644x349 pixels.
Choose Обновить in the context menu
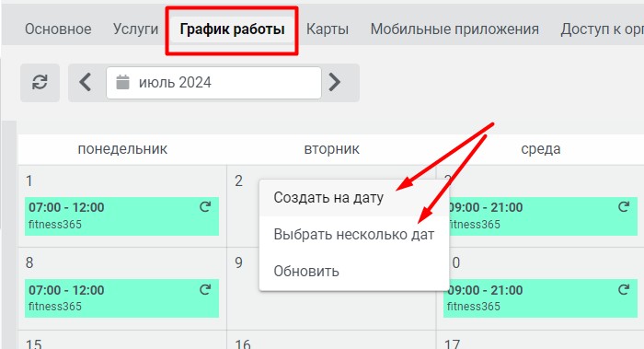click(354, 272)
